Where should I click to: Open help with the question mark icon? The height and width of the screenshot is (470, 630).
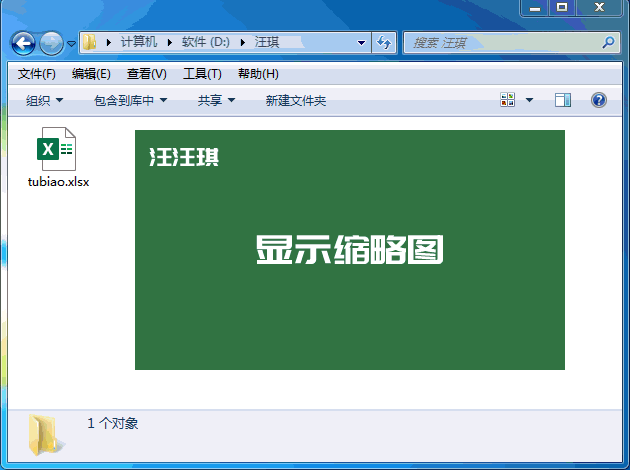[599, 100]
